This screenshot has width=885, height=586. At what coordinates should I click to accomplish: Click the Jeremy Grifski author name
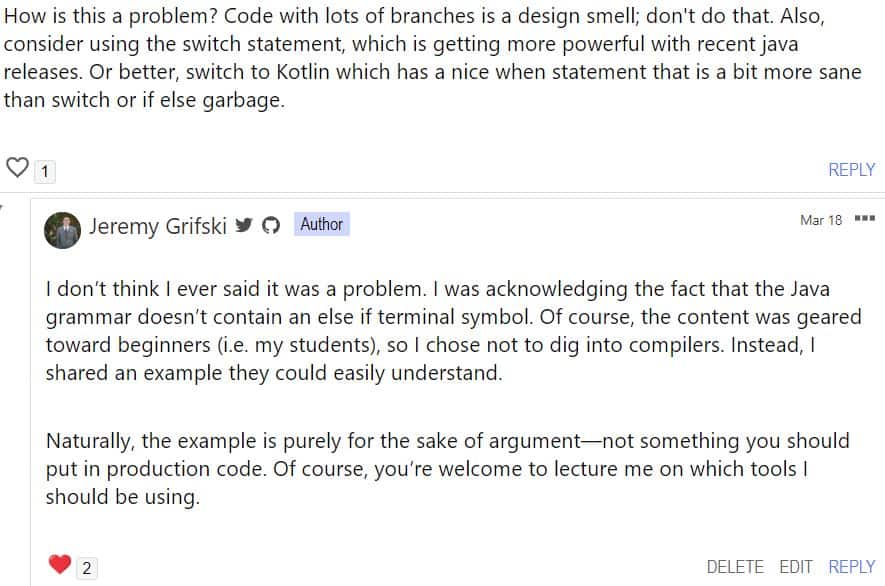tap(159, 226)
